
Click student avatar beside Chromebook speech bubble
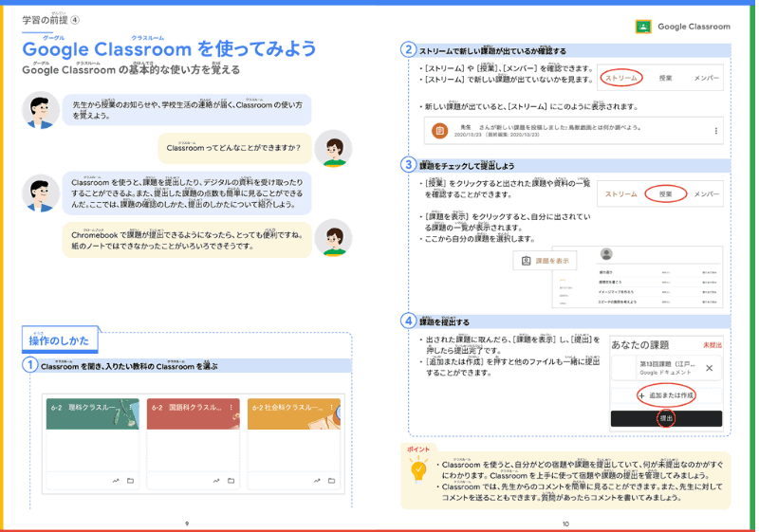coord(333,237)
